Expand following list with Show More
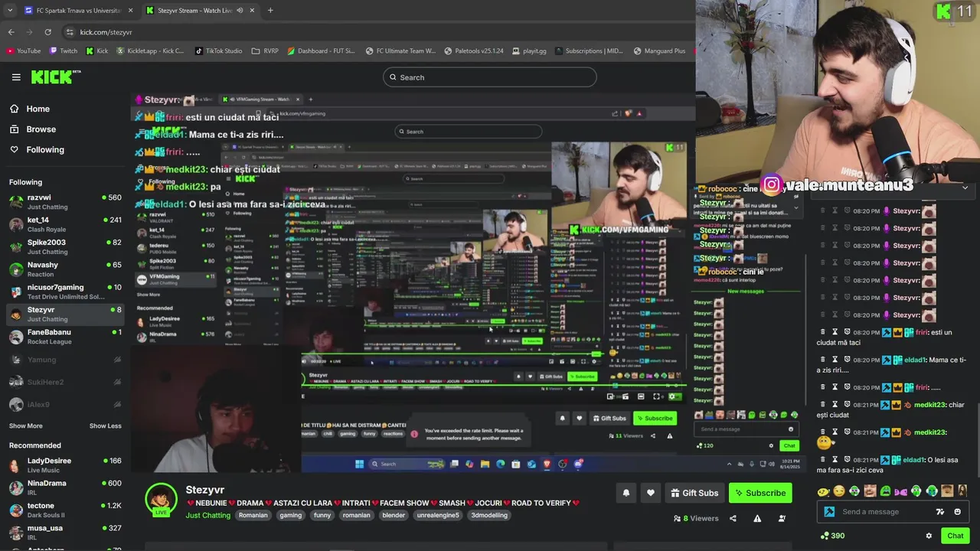This screenshot has height=551, width=980. pos(26,426)
